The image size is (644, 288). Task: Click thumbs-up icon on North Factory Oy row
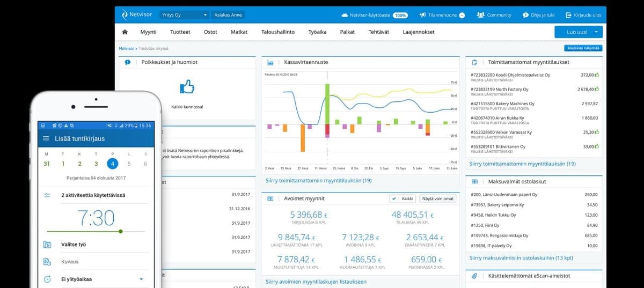click(597, 89)
